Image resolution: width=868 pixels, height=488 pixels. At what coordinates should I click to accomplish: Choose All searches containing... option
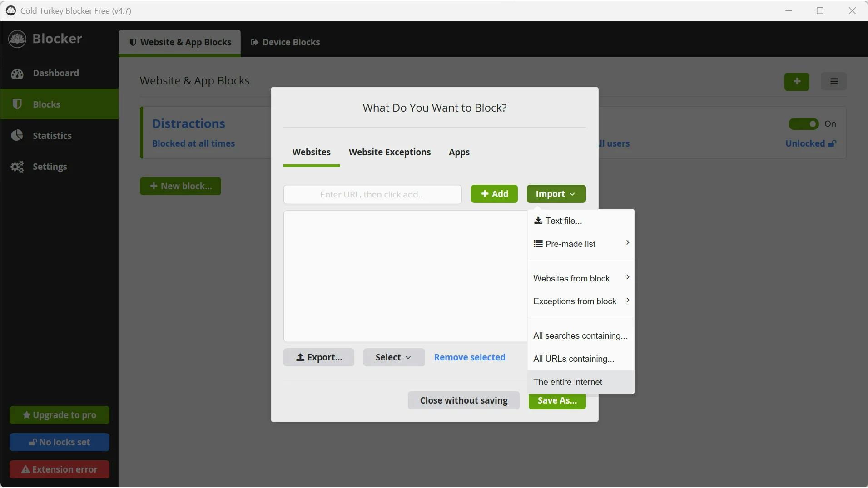(x=580, y=335)
